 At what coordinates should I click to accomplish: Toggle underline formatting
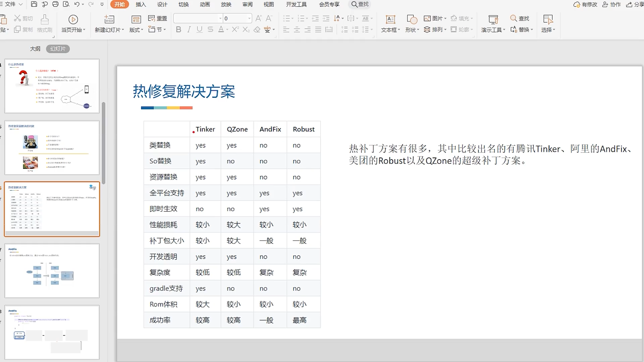(x=200, y=29)
